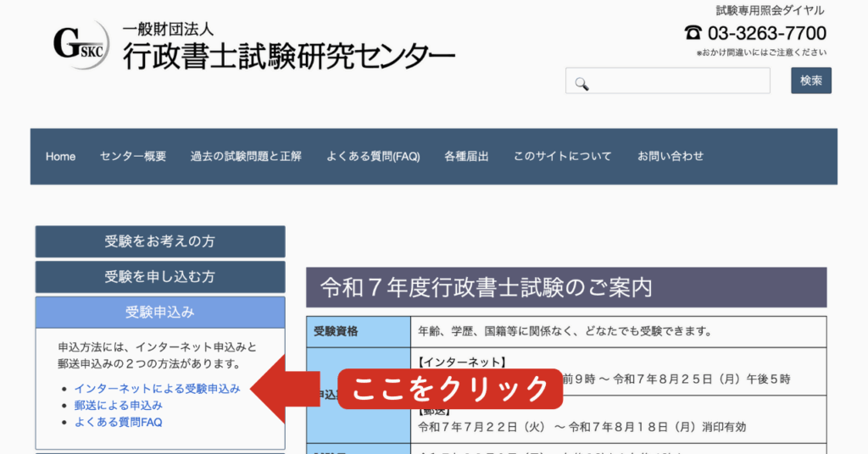
Task: Open the センター概要 menu item
Action: 133,157
